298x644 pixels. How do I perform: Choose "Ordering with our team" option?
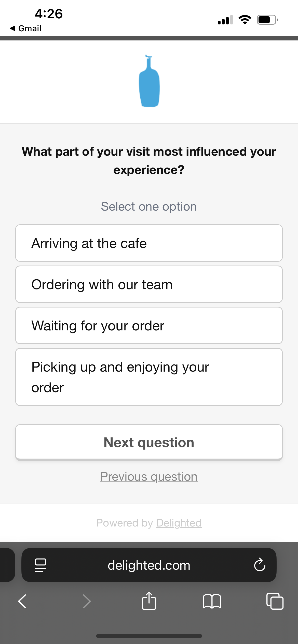149,284
